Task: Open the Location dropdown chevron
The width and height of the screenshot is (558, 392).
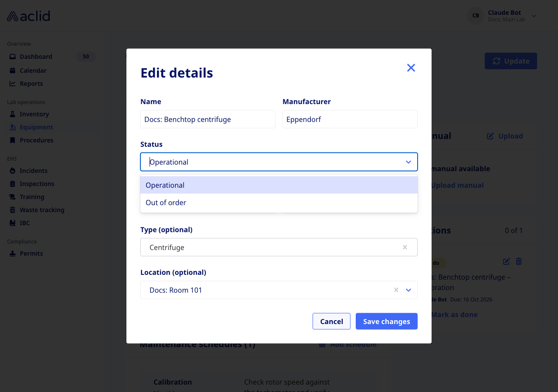Action: click(x=408, y=290)
